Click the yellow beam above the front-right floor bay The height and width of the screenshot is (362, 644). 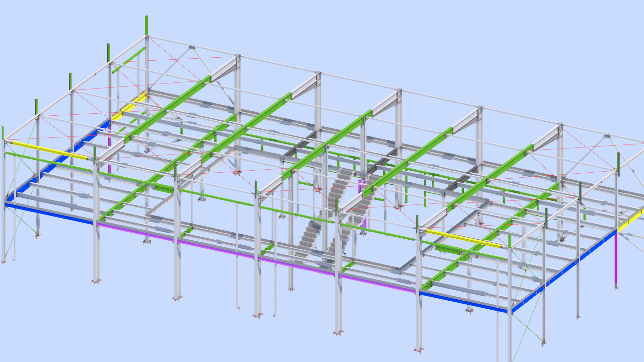[x=464, y=239]
